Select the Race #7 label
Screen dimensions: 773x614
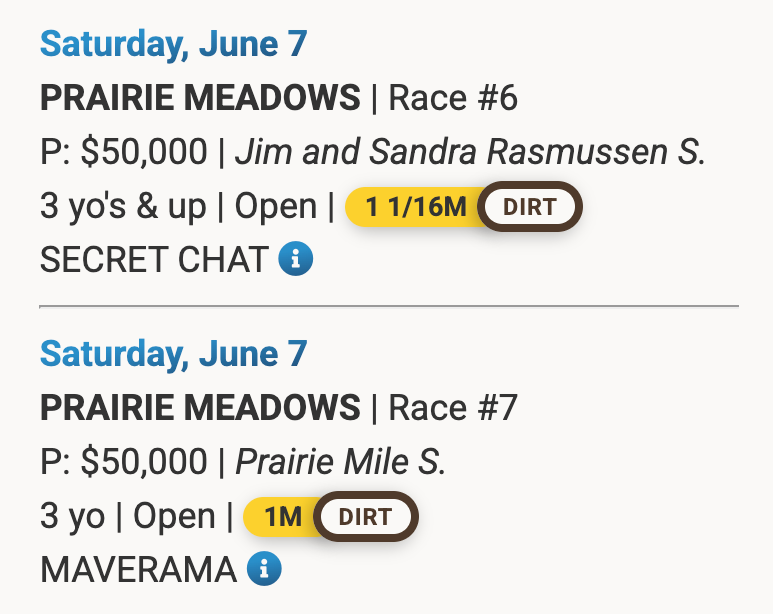(x=452, y=408)
